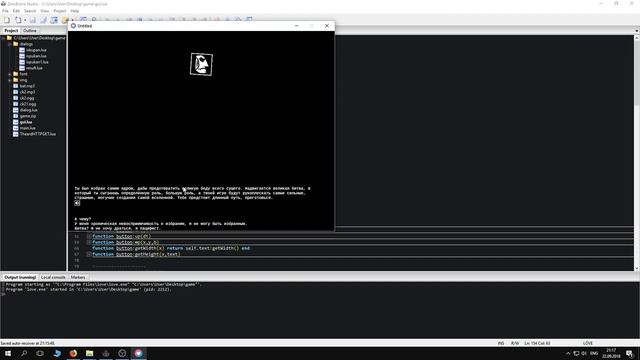Switch to the Local console tab
640x360 pixels.
[x=53, y=277]
